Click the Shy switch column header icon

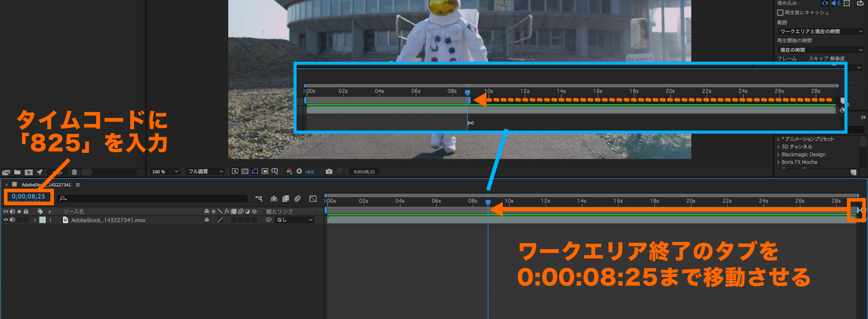point(207,211)
